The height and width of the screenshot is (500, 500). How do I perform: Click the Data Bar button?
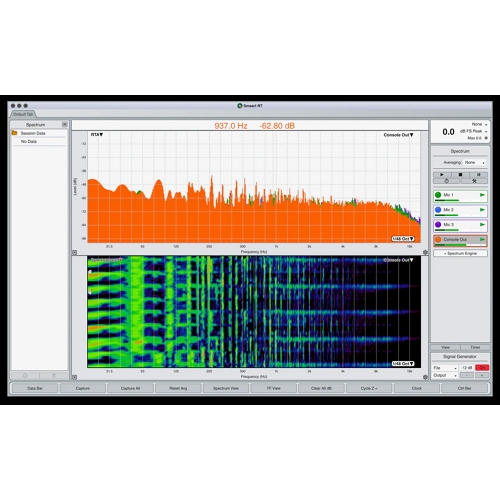[x=35, y=388]
